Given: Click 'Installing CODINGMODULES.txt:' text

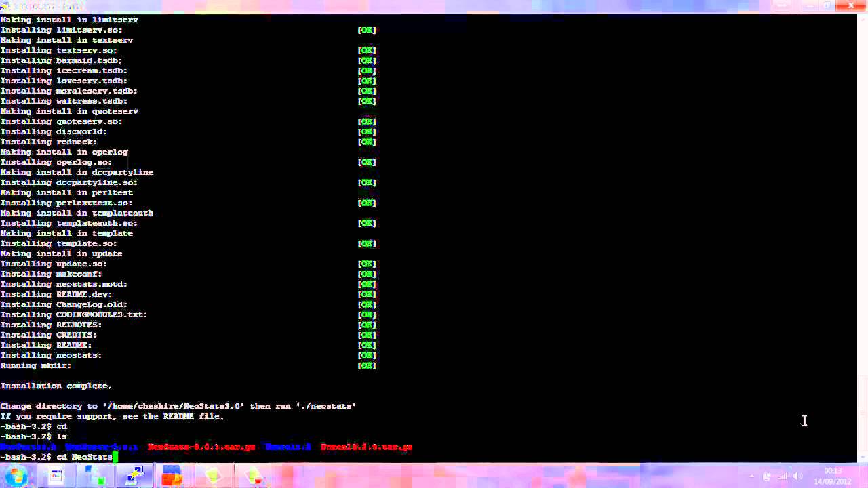Looking at the screenshot, I should (74, 314).
